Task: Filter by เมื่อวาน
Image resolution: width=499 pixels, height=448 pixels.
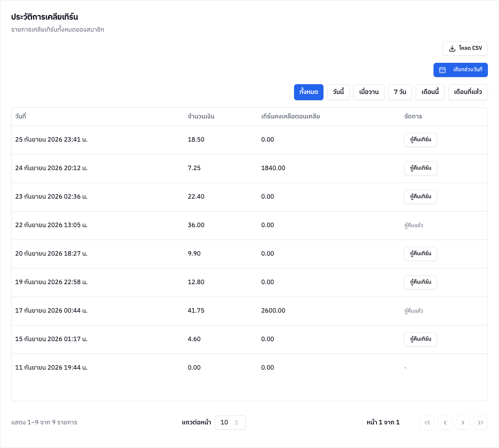Action: [369, 92]
